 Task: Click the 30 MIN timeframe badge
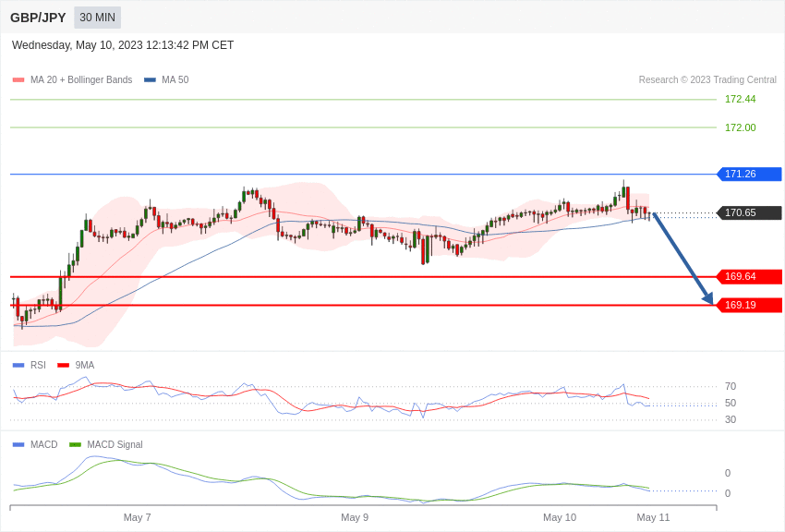point(97,18)
